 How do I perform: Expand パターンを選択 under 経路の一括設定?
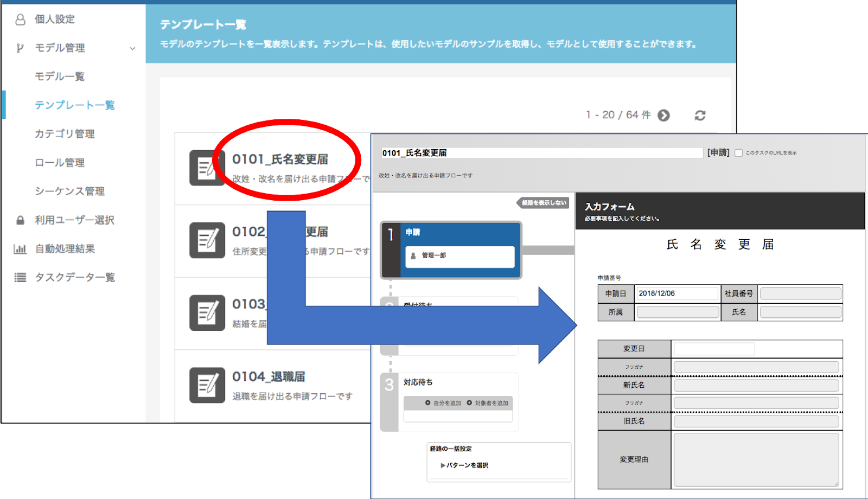click(464, 465)
